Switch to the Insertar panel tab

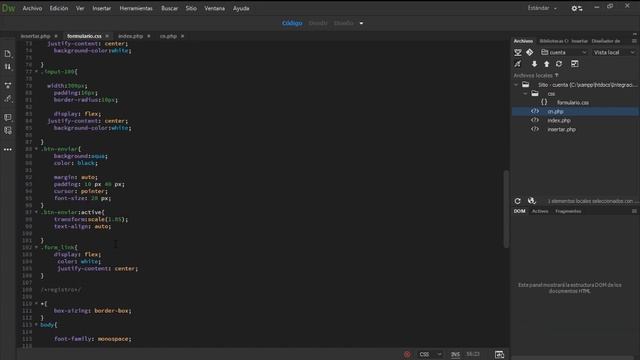point(580,41)
